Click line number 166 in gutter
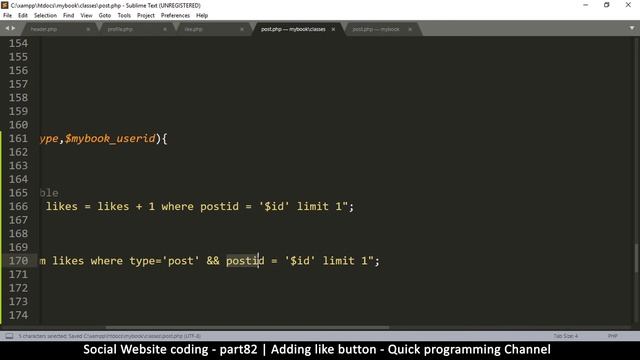This screenshot has height=360, width=640. coord(18,207)
